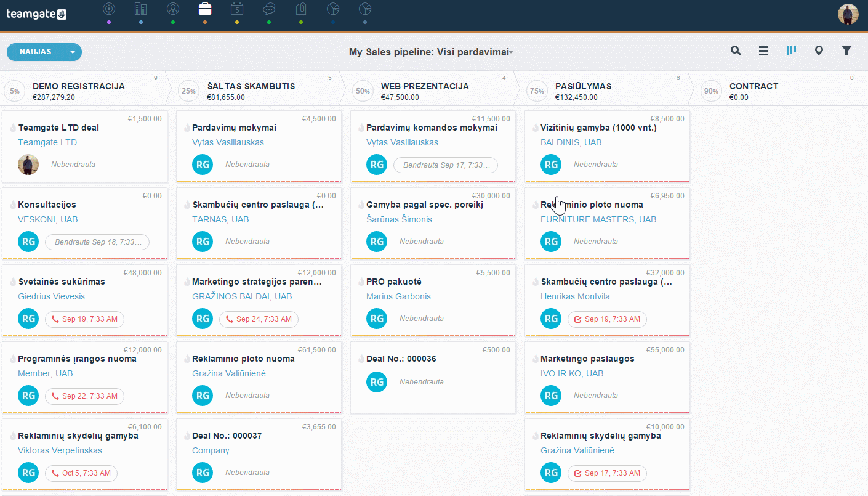Open the Svetainės sukūrimas deal title
The image size is (868, 496).
pyautogui.click(x=62, y=282)
